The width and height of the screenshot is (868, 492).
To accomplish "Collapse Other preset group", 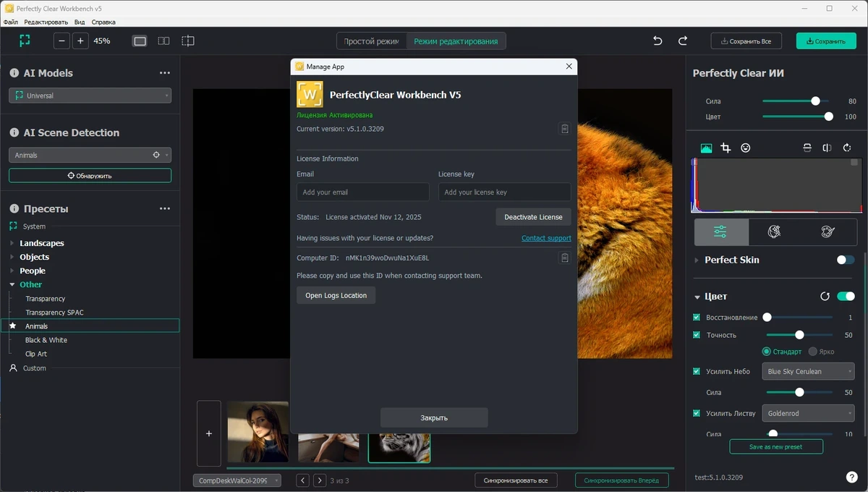I will tap(12, 284).
